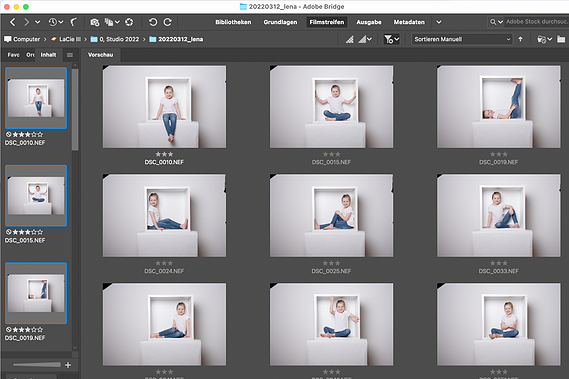This screenshot has width=569, height=379.
Task: Open the filter by rating funnel menu
Action: pos(392,39)
